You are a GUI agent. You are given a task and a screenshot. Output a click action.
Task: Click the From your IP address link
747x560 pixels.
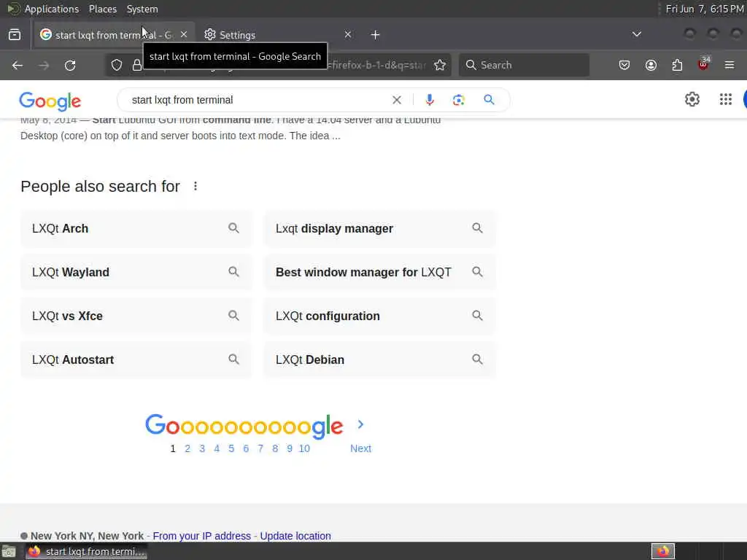(x=201, y=536)
